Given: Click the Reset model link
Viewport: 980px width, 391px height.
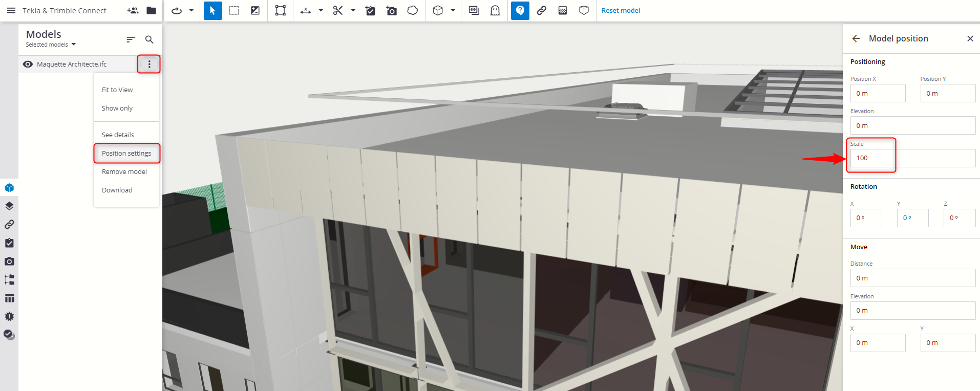Looking at the screenshot, I should pyautogui.click(x=621, y=10).
